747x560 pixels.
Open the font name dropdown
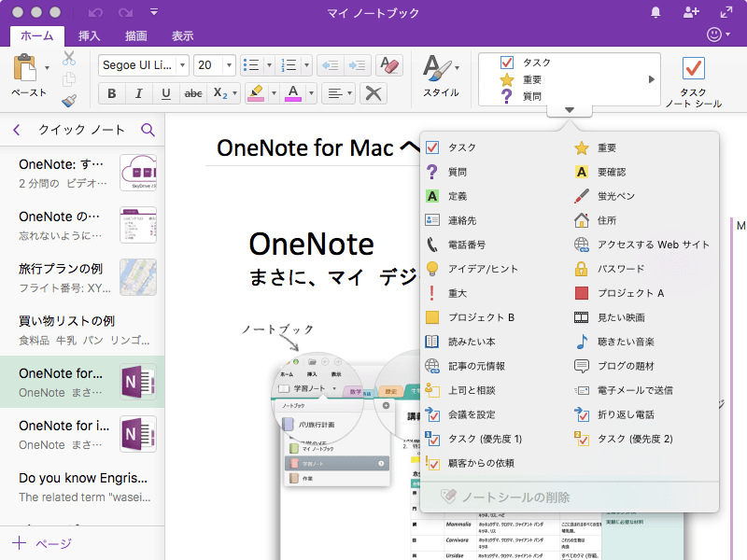tap(182, 64)
